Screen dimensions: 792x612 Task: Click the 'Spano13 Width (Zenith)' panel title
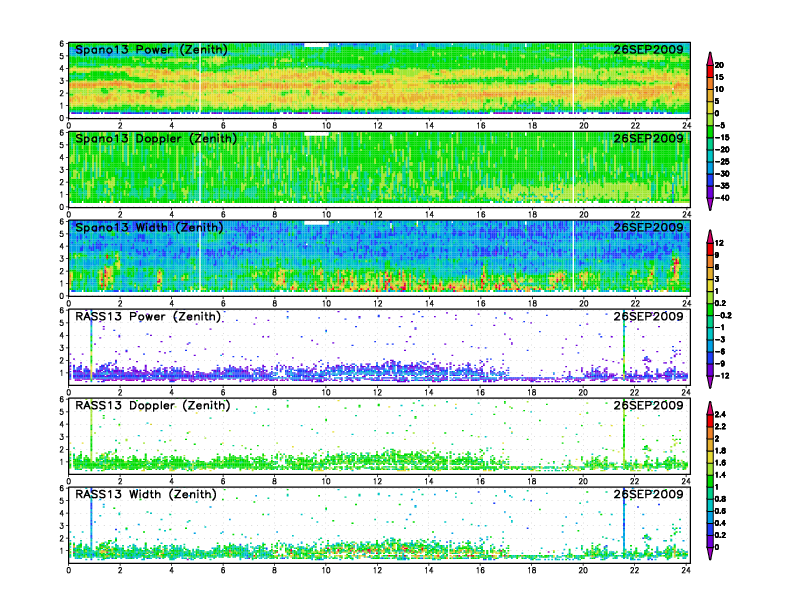149,228
